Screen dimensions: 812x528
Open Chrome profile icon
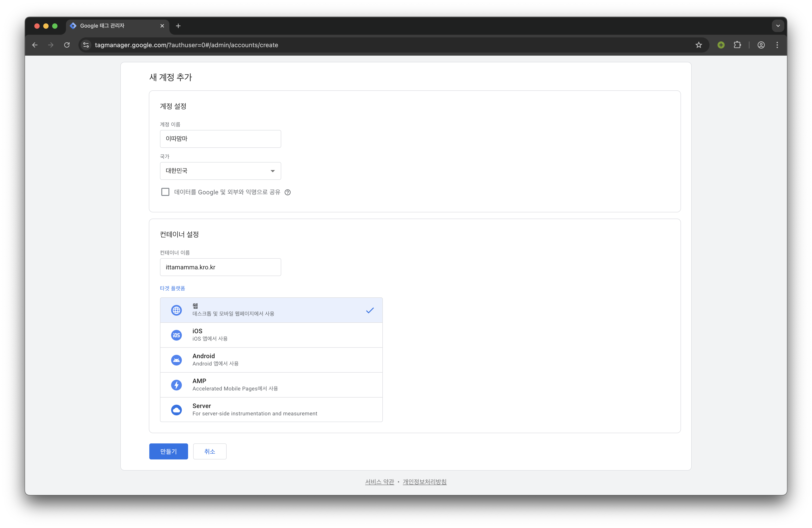(x=761, y=45)
